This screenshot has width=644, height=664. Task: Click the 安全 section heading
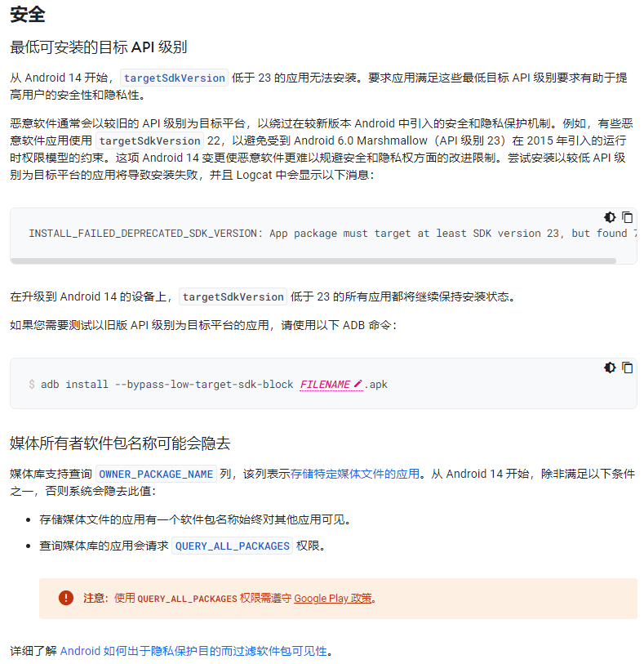coord(28,15)
